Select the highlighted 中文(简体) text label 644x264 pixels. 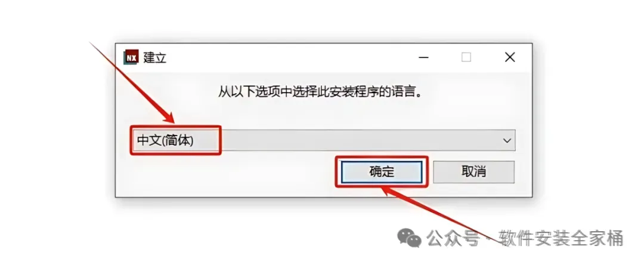click(x=165, y=140)
